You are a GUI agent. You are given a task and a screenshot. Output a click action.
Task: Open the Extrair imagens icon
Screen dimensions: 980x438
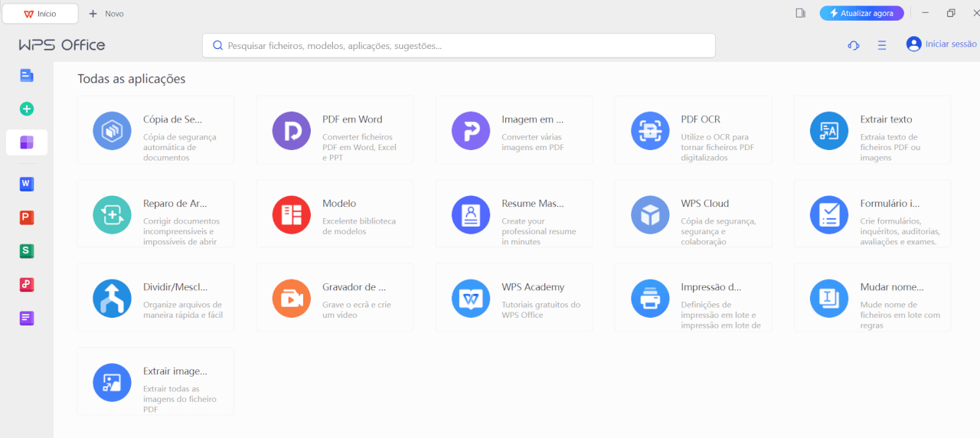click(113, 382)
